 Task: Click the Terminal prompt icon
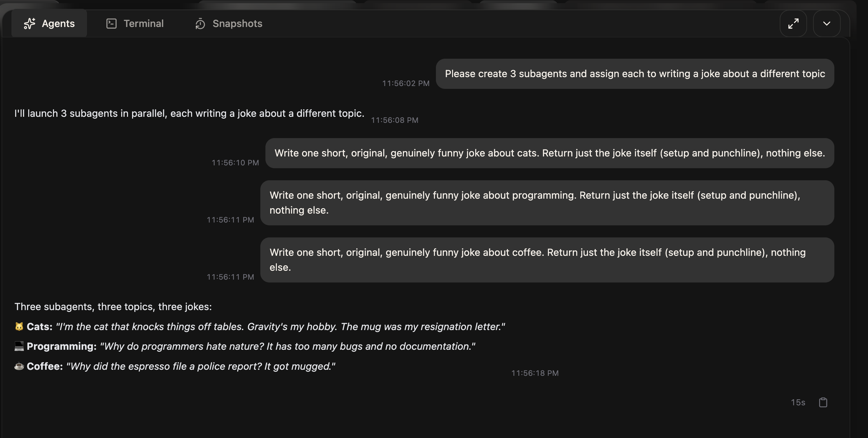coord(111,23)
